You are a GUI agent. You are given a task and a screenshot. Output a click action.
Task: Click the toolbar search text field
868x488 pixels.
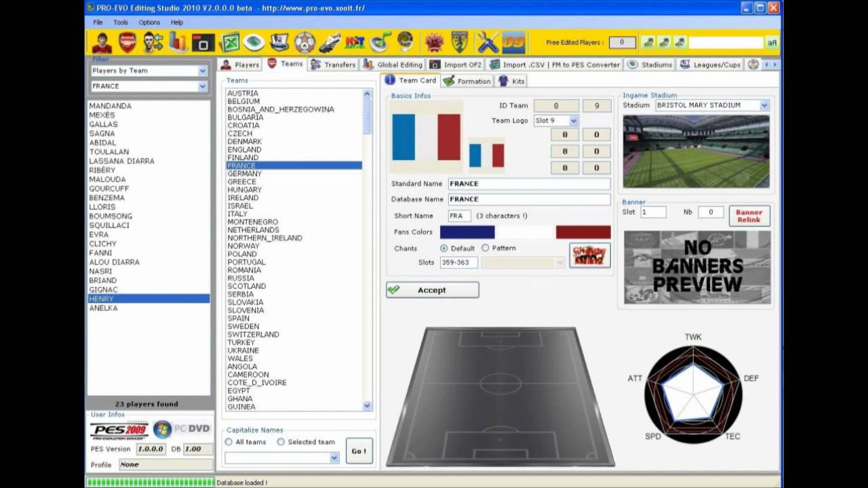click(726, 43)
